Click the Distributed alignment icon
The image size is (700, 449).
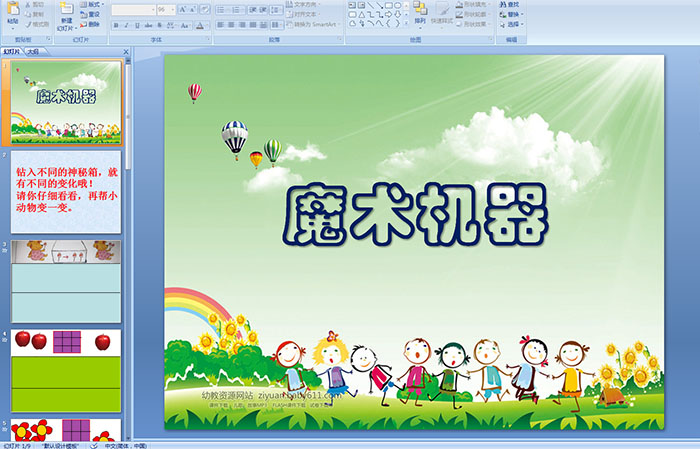click(x=263, y=25)
